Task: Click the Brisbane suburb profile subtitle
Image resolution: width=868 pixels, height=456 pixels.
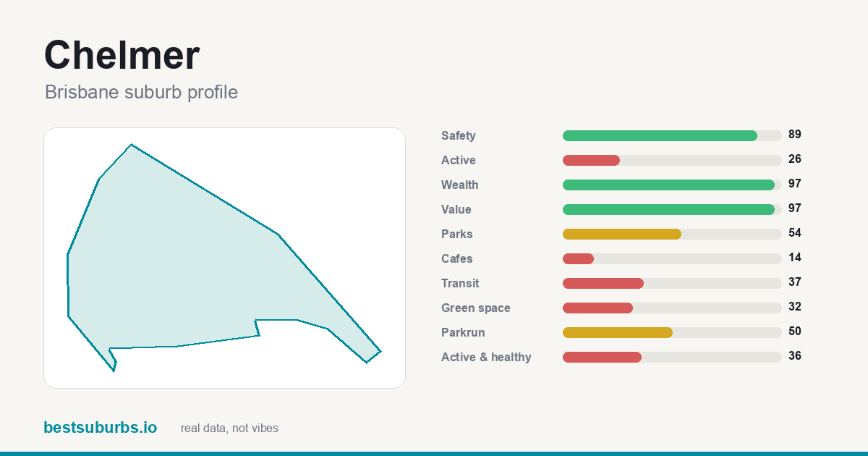Action: 141,93
